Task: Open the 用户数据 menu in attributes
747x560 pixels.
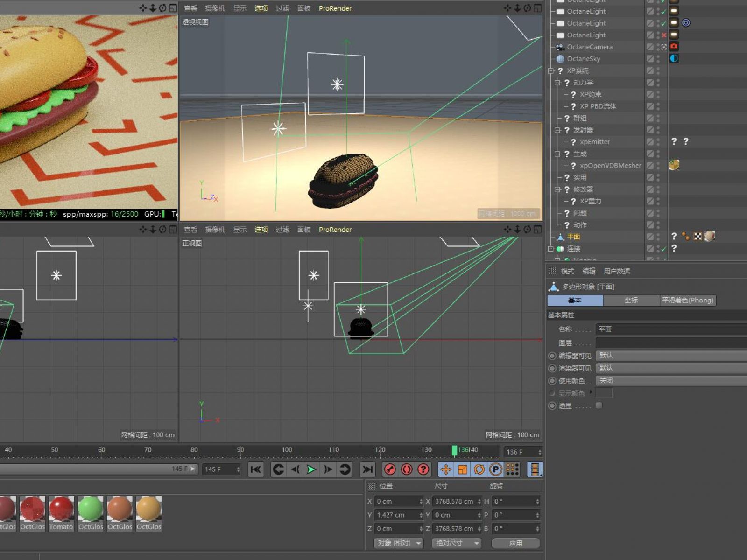Action: [x=617, y=271]
